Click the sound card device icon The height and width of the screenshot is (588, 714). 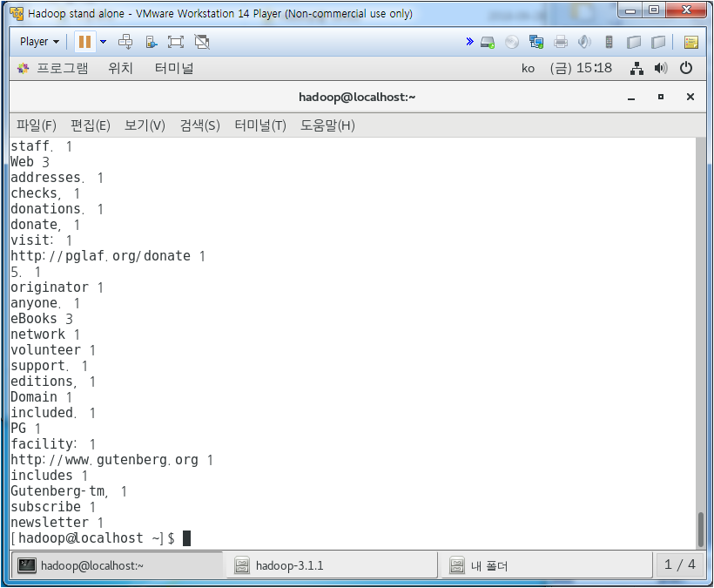pyautogui.click(x=584, y=43)
